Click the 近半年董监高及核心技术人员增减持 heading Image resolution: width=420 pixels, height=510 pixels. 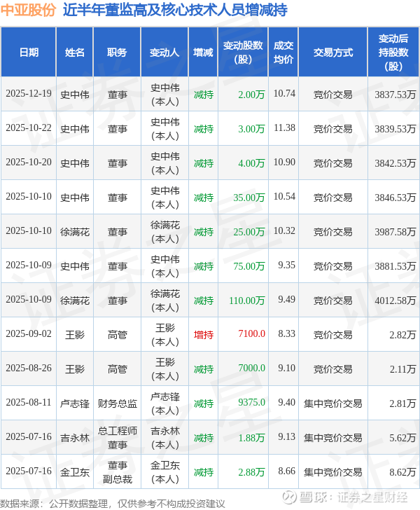[x=175, y=10]
